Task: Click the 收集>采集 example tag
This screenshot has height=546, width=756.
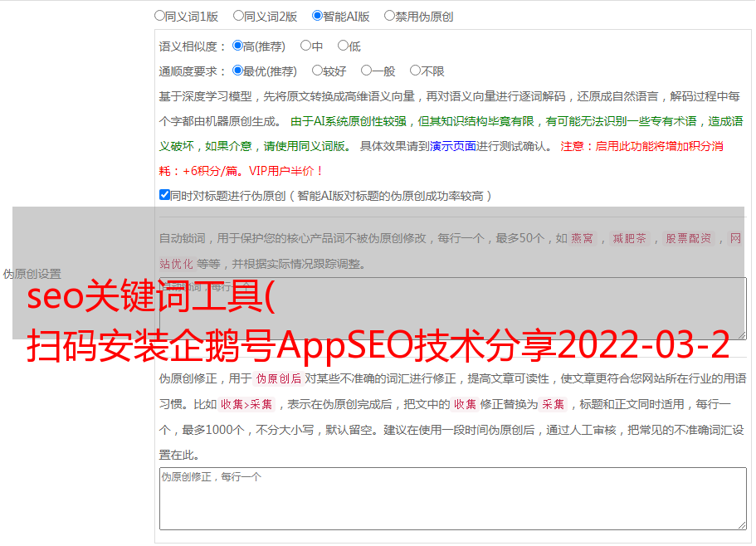Action: pos(246,404)
